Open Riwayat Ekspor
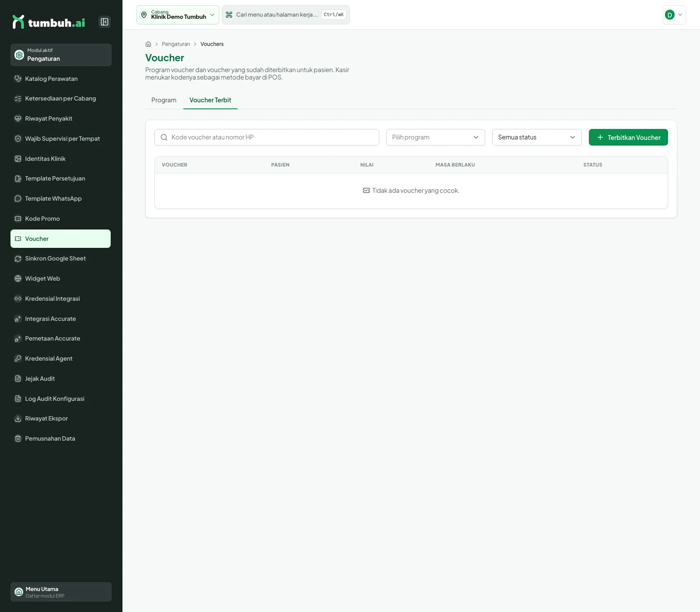This screenshot has width=700, height=612. click(60, 418)
